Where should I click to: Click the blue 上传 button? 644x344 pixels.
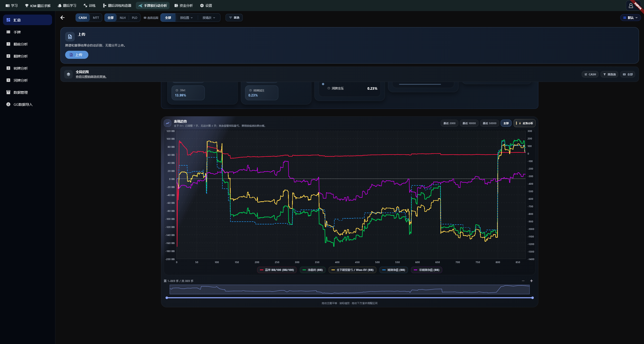pos(77,55)
